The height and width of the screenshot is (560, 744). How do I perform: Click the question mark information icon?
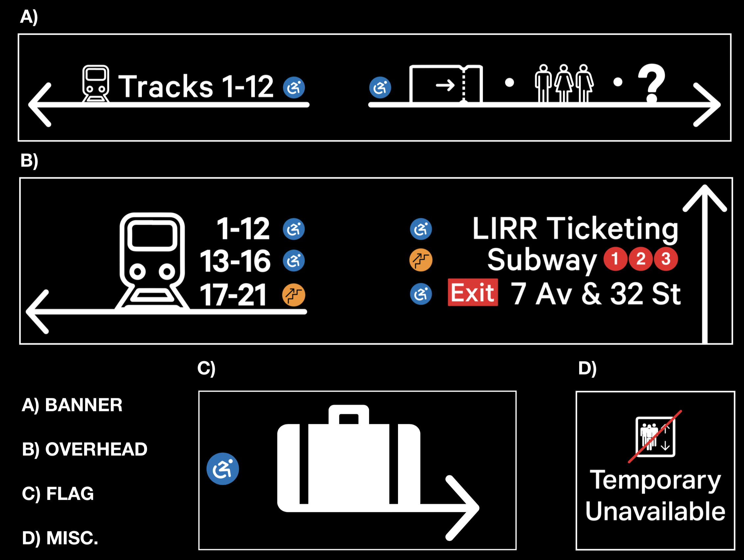652,83
